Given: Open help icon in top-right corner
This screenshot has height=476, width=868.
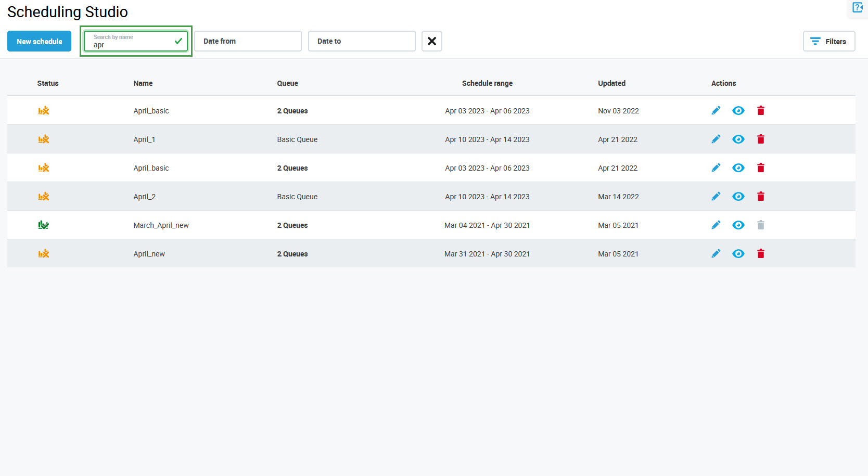Looking at the screenshot, I should (857, 7).
